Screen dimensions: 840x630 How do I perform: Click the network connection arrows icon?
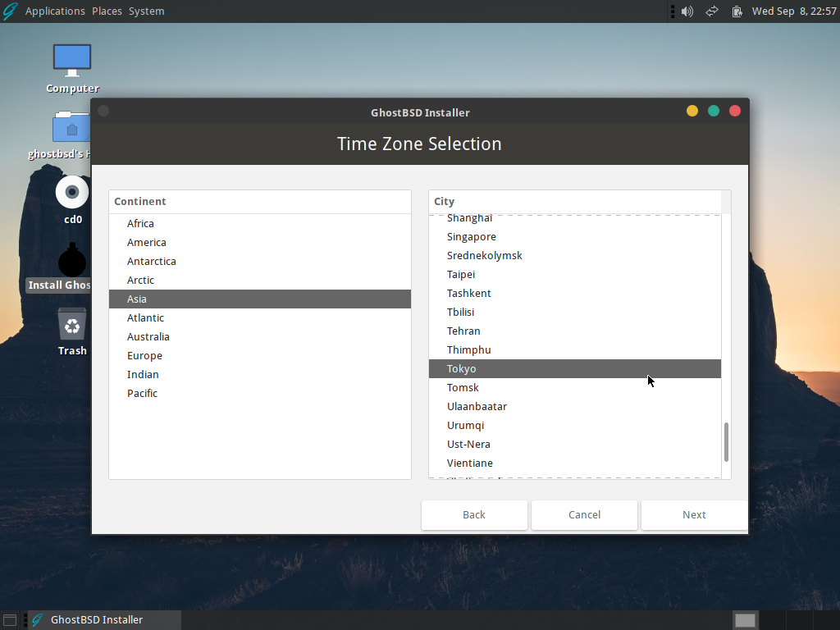[712, 11]
